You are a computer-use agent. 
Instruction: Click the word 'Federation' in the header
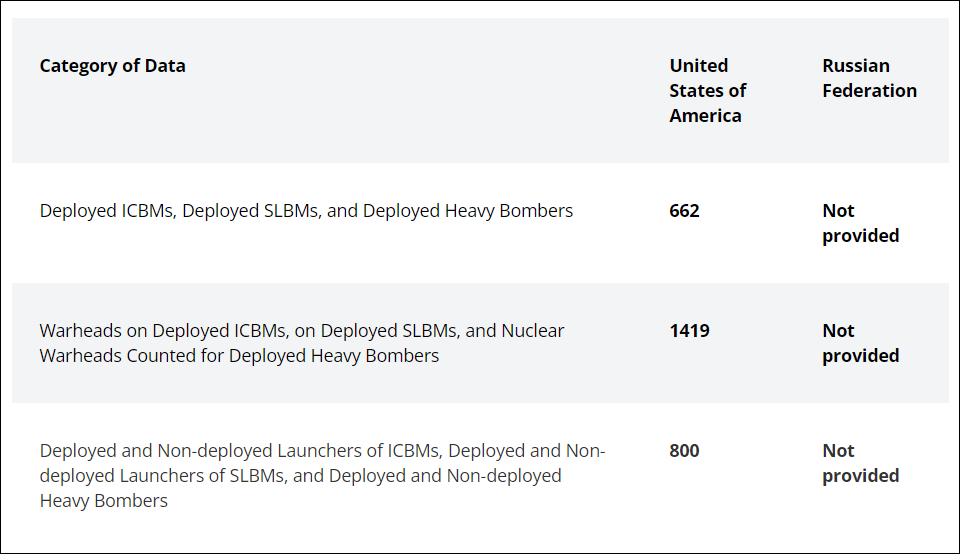[x=869, y=91]
